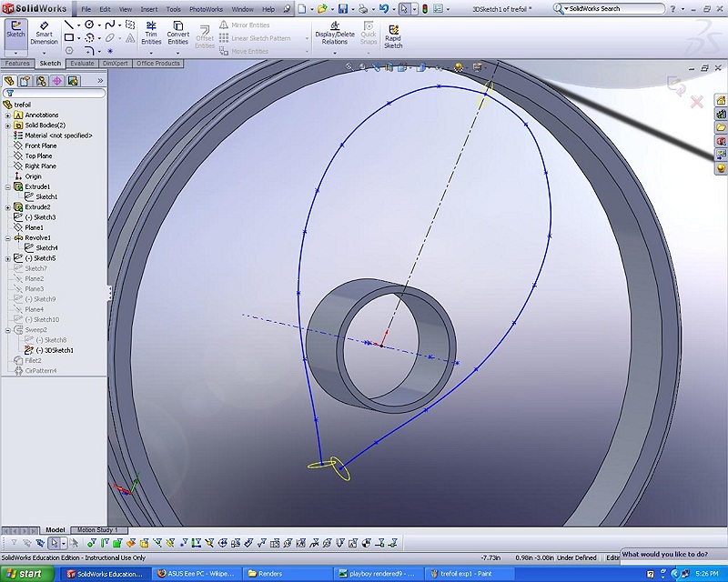Select 3DSketch1 in the feature tree
This screenshot has height=582, width=728.
58,350
